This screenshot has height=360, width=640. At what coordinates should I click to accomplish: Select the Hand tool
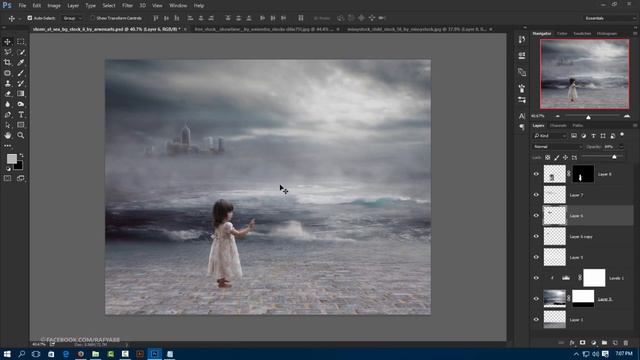point(7,135)
